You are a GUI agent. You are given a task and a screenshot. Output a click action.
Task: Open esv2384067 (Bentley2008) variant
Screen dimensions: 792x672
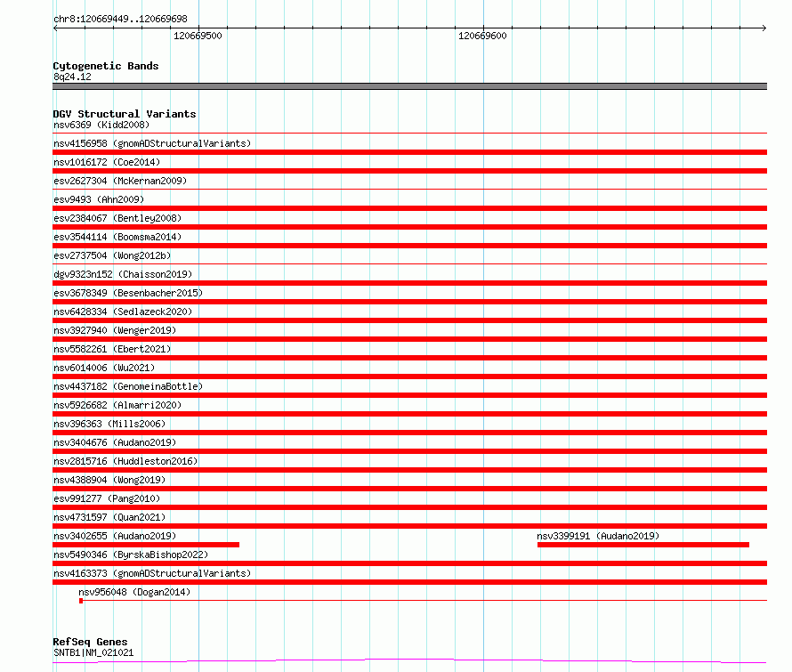tap(117, 218)
